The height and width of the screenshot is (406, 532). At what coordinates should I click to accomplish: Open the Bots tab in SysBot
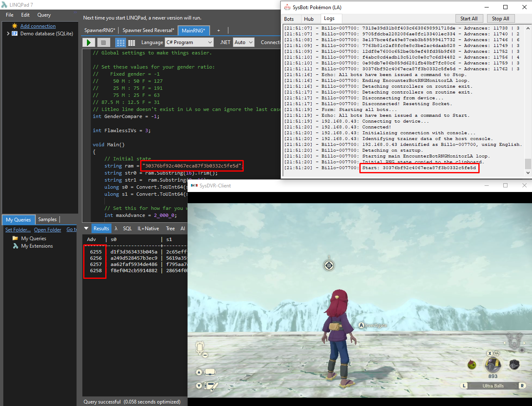click(289, 19)
